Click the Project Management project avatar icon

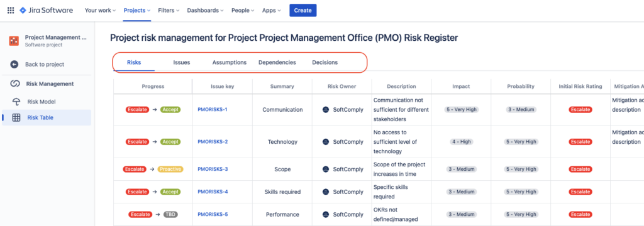pyautogui.click(x=14, y=41)
